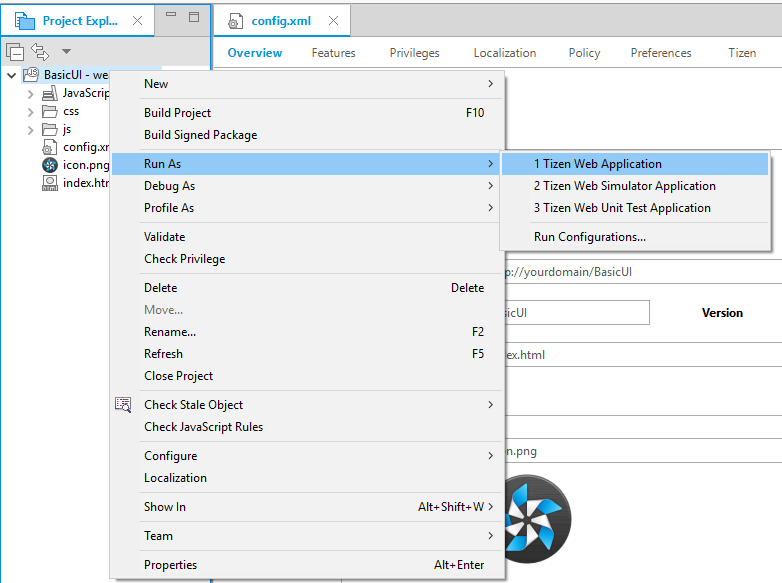Collapse the BasicUI project tree node
782x583 pixels.
12,75
